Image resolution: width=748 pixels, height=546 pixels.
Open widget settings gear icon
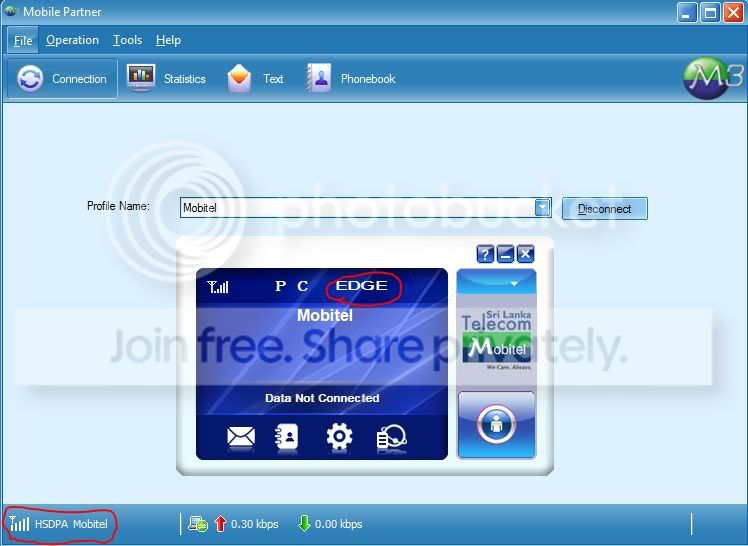click(x=339, y=436)
